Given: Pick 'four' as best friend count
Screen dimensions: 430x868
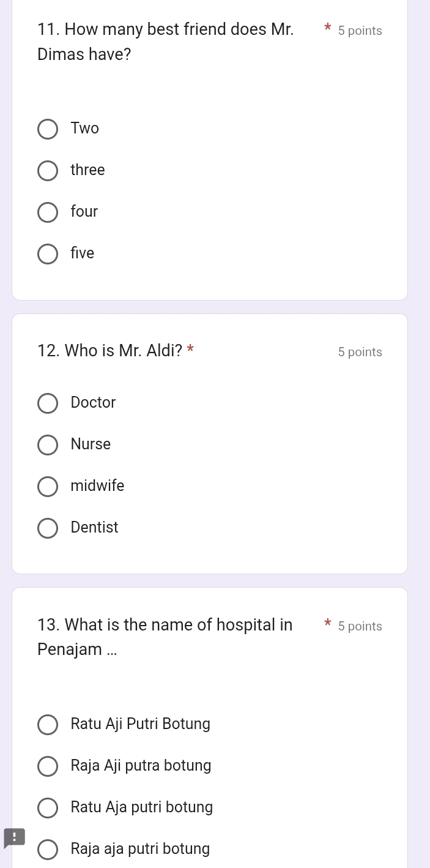Looking at the screenshot, I should (48, 212).
